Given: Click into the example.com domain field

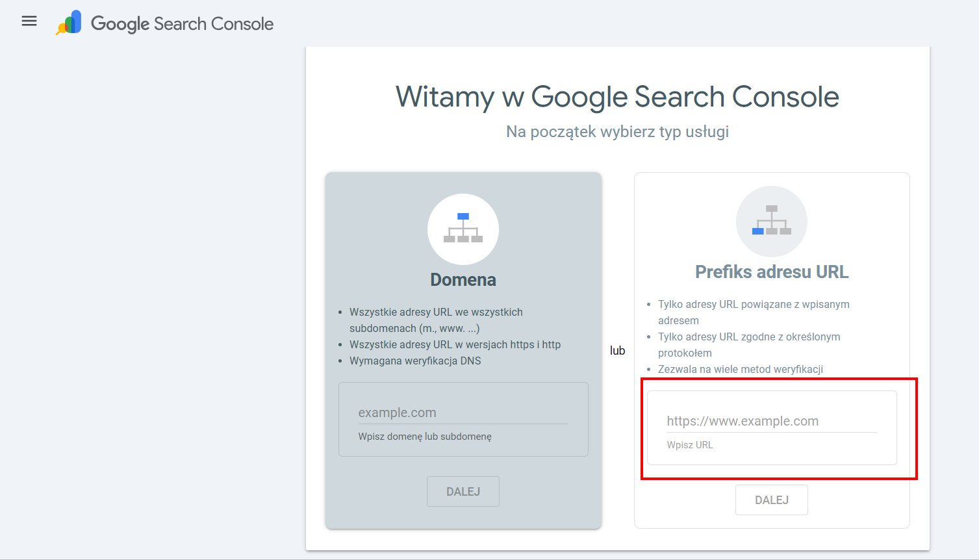Looking at the screenshot, I should (x=463, y=413).
